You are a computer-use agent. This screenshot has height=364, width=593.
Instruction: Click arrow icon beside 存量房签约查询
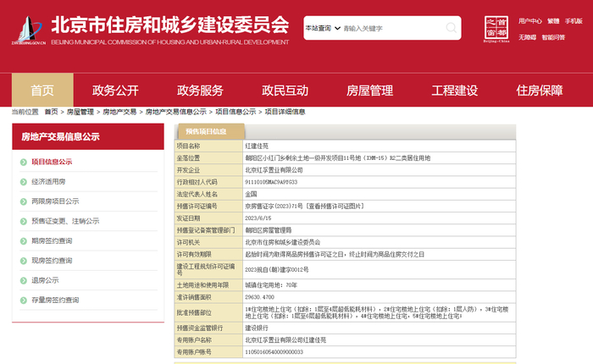click(x=24, y=300)
